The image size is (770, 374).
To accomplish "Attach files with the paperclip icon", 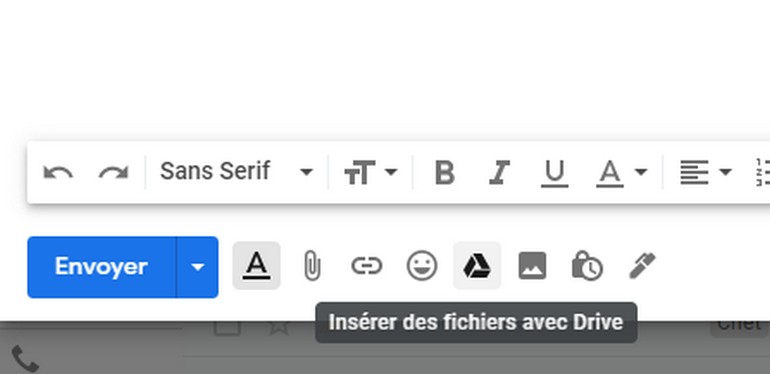I will tap(312, 266).
